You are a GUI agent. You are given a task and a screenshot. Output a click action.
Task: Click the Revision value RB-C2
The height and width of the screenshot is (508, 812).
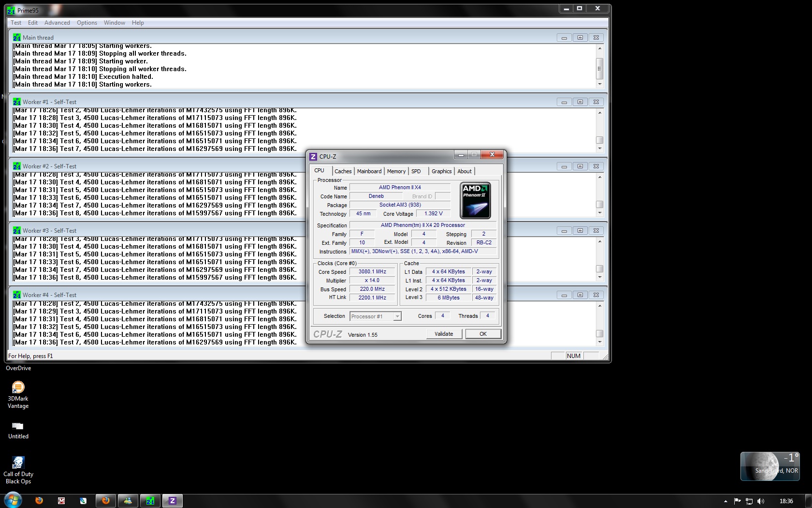(x=484, y=243)
